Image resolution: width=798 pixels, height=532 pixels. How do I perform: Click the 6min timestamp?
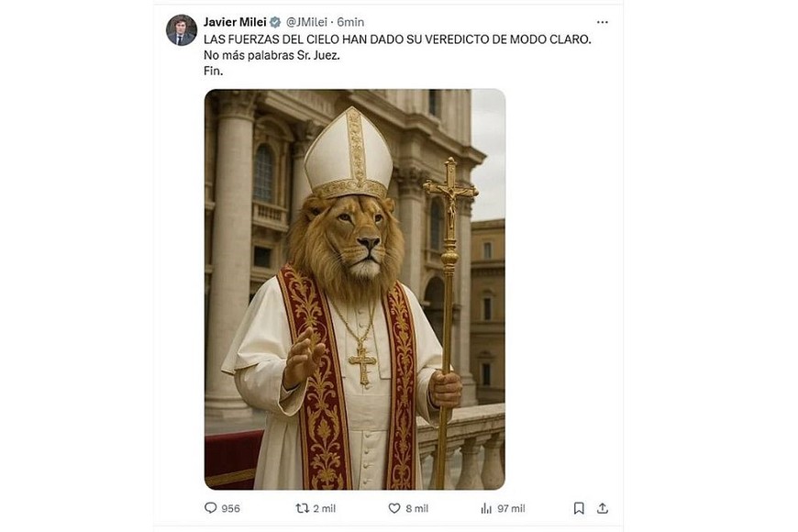(x=350, y=22)
